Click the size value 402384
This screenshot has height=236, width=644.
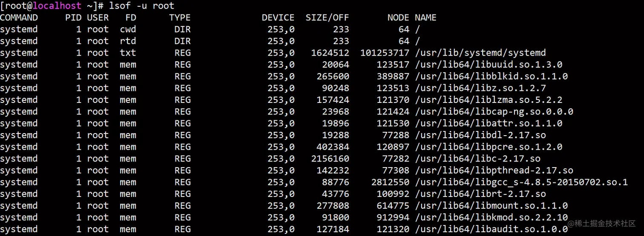click(333, 147)
